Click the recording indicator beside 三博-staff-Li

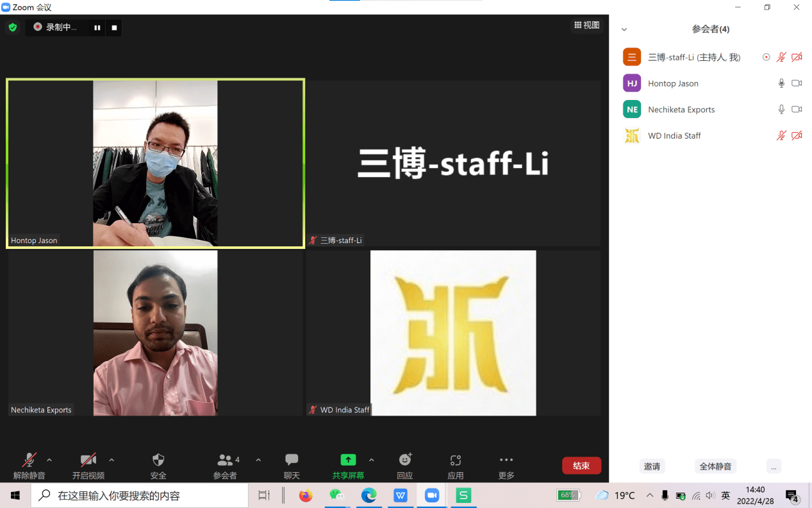pyautogui.click(x=766, y=57)
